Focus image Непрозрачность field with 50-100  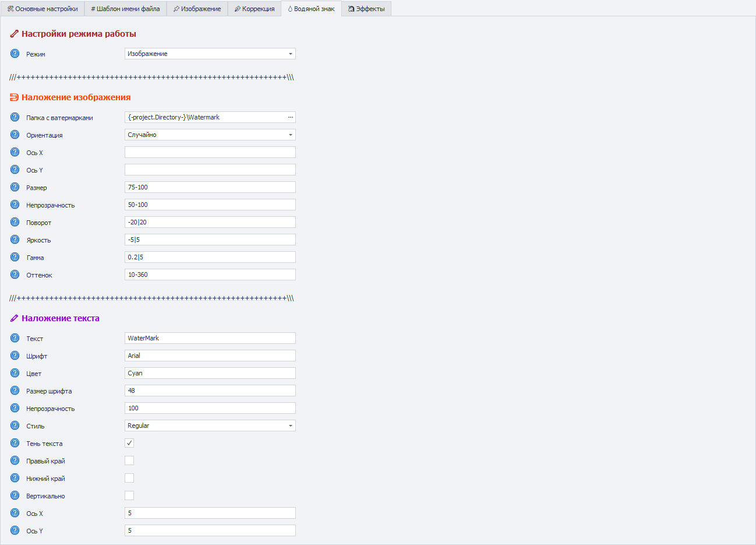(210, 205)
